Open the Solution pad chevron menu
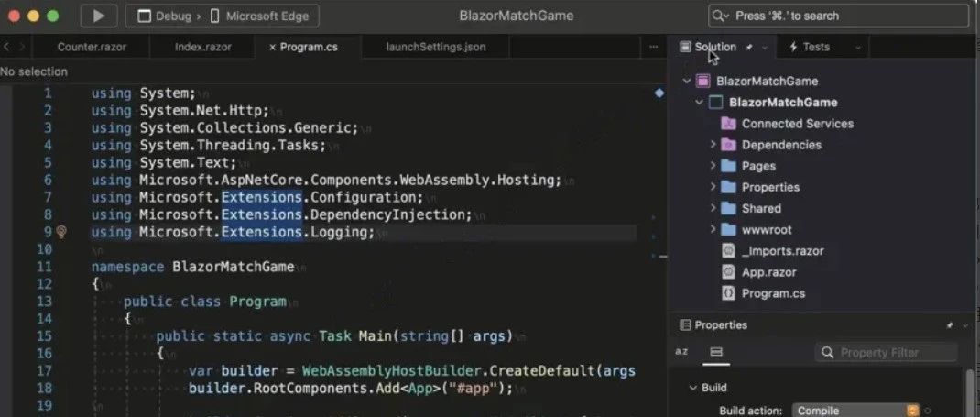The width and height of the screenshot is (980, 417). tap(765, 48)
